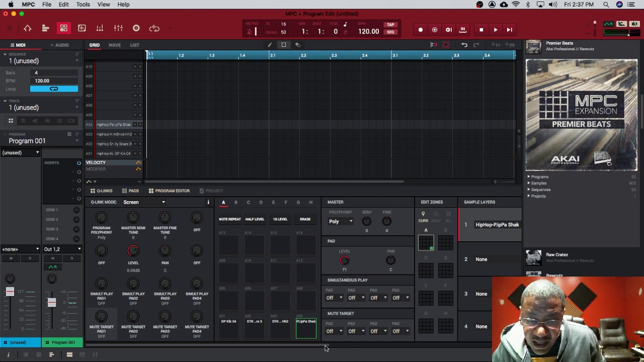
Task: Mute the HipHop-PippPa Shak pad track
Action: click(134, 125)
